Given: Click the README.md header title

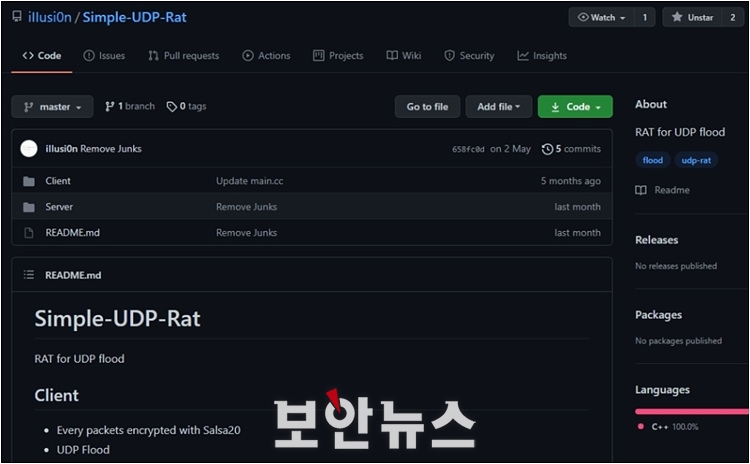Looking at the screenshot, I should (x=73, y=275).
